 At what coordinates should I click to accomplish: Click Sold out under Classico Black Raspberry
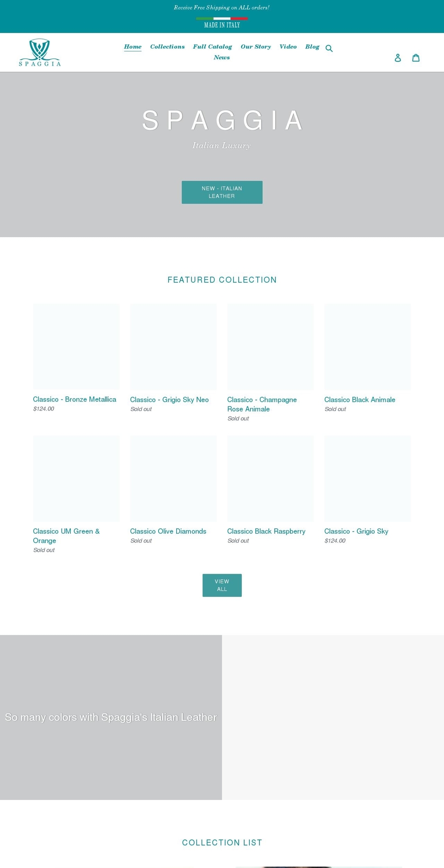click(x=238, y=541)
